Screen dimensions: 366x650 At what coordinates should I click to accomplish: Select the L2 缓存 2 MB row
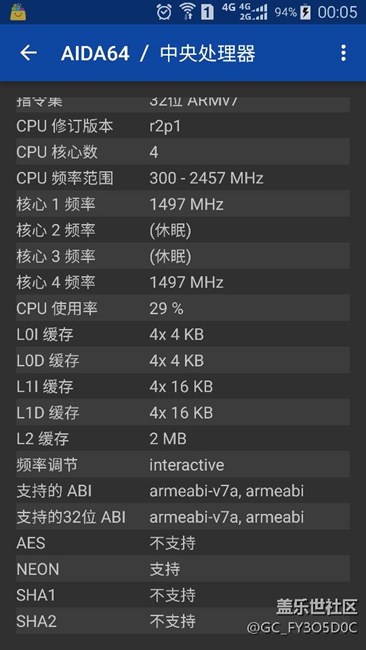(x=183, y=439)
